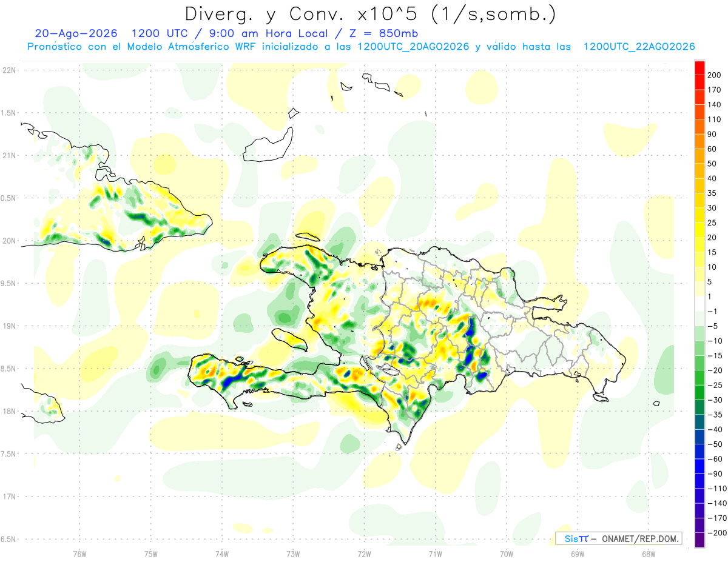Click latitude axis label '9.5N'
The image size is (728, 562).
pyautogui.click(x=8, y=283)
